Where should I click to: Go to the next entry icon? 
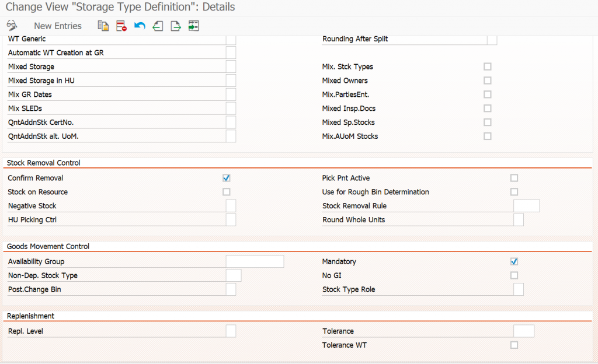coord(175,26)
